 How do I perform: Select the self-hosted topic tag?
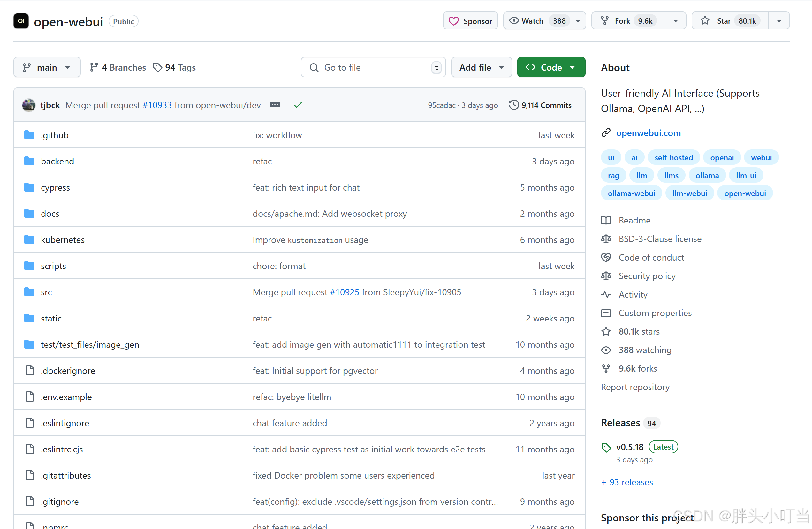click(673, 158)
